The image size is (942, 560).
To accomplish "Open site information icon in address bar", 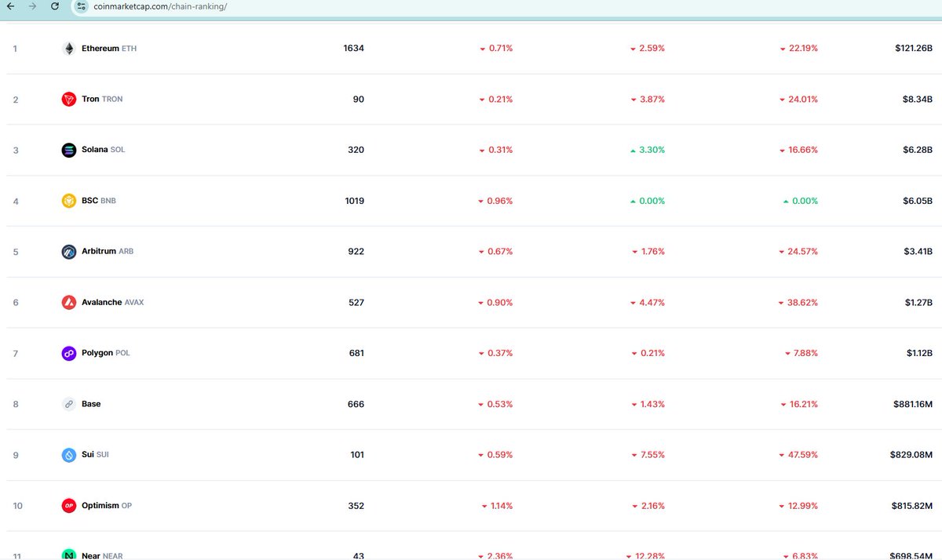I will [x=82, y=6].
